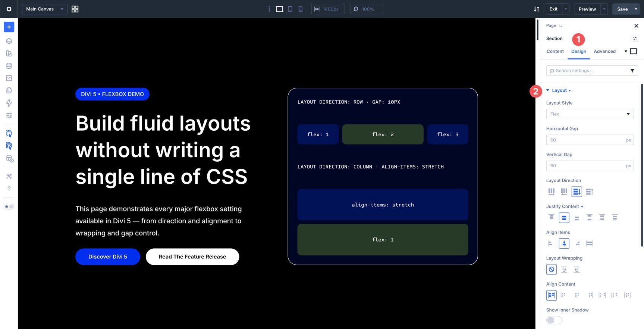Screen dimensions: 644x329
Task: Click the Discover Divi 5 button
Action: point(108,257)
